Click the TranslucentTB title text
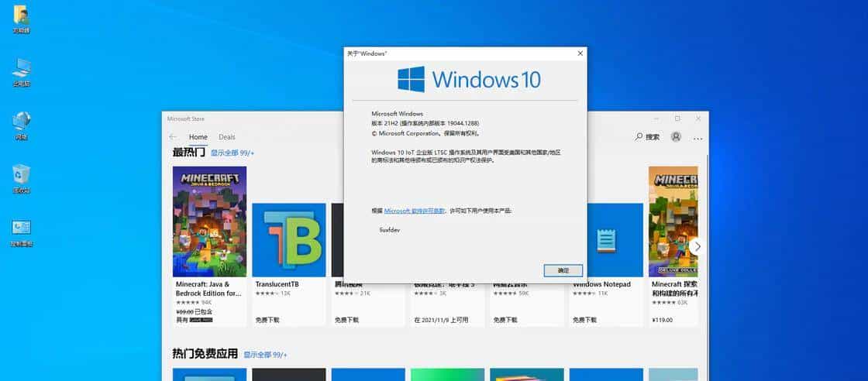The image size is (868, 381). coord(277,284)
